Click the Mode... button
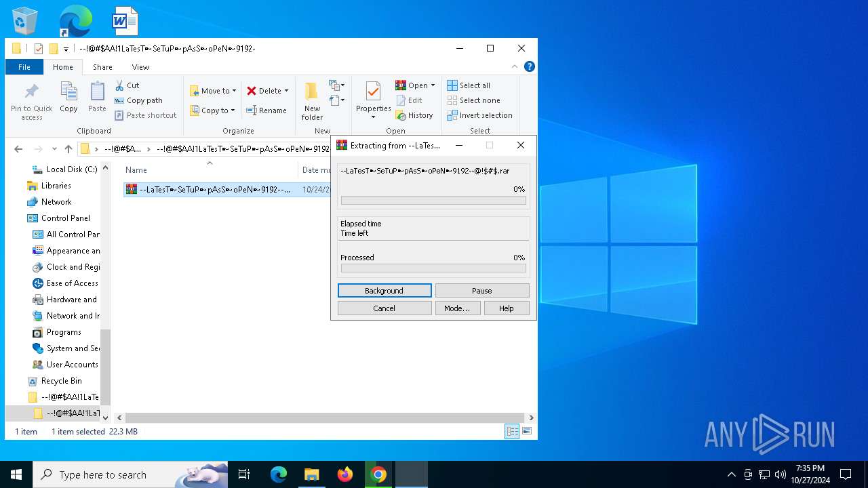This screenshot has height=488, width=868. click(457, 308)
